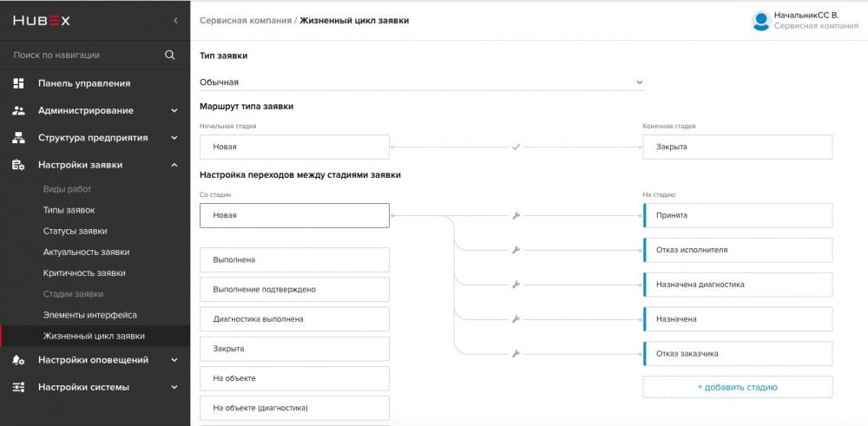Click wrench icon for Назначена диагностика transition
The image size is (868, 426).
516,285
